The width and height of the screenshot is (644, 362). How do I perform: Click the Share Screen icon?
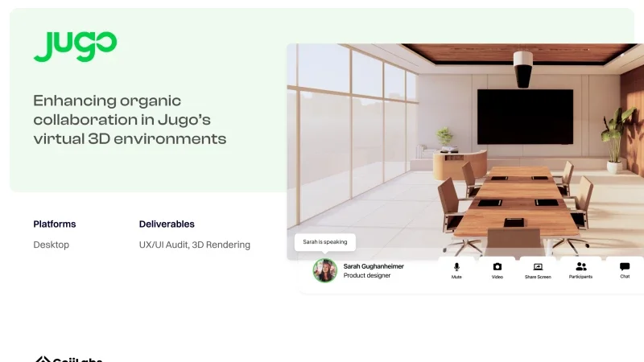point(538,267)
